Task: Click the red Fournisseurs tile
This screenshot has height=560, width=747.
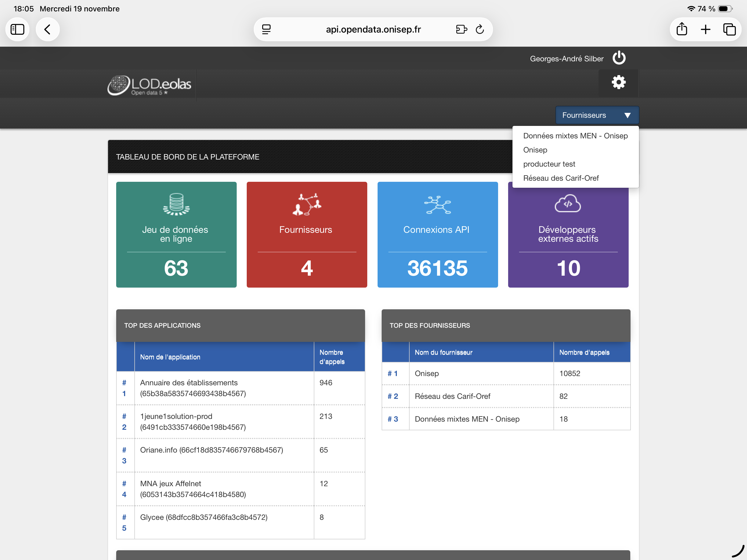Action: 307,235
